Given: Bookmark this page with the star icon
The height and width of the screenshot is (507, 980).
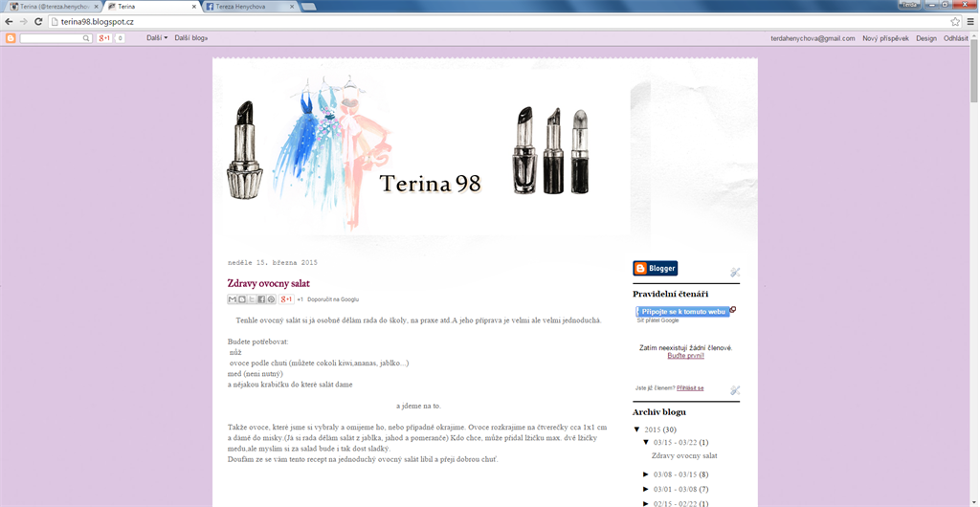Looking at the screenshot, I should 955,21.
